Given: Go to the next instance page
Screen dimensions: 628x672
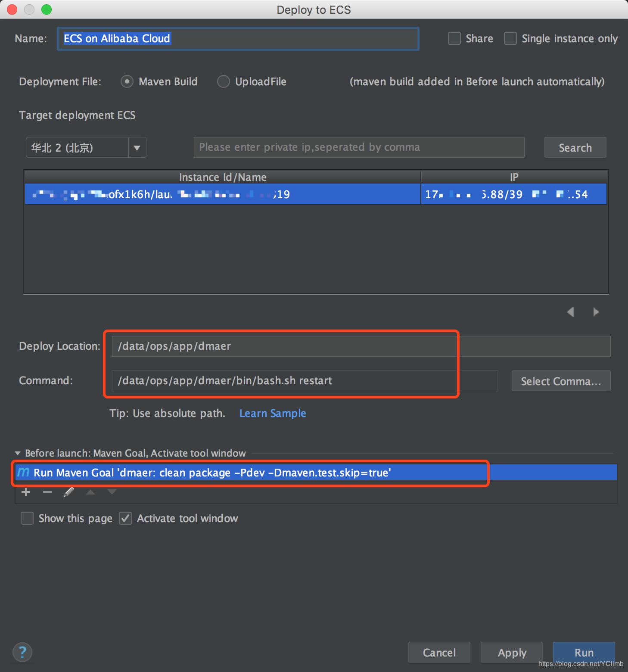Looking at the screenshot, I should click(x=596, y=312).
